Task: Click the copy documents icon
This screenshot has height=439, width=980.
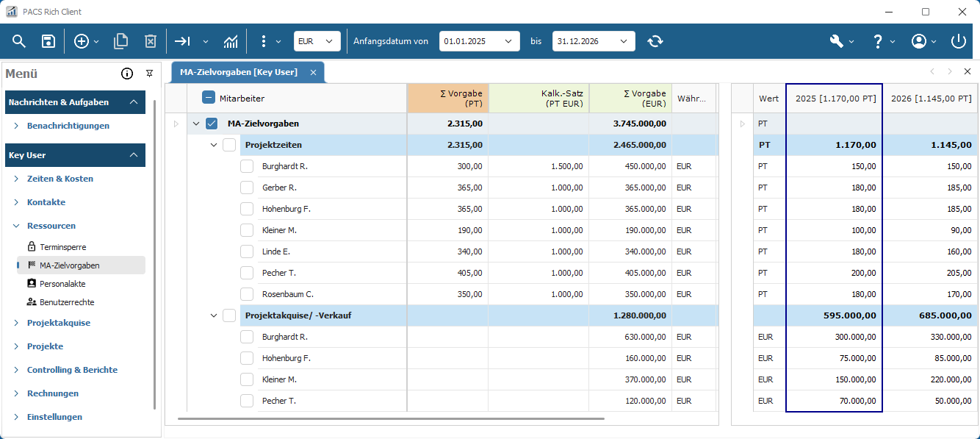Action: 120,41
